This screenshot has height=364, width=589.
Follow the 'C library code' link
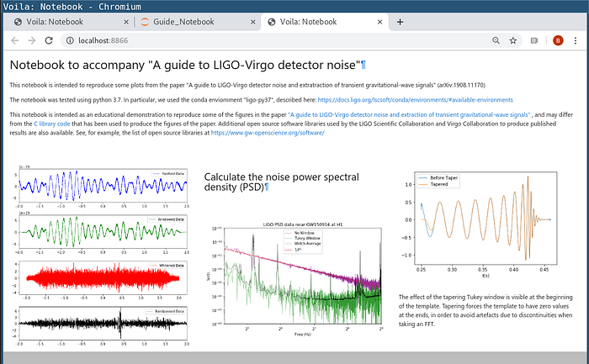point(52,124)
